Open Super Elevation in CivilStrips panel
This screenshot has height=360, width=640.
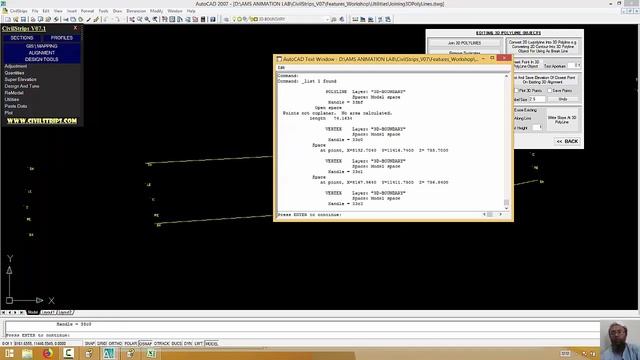click(x=20, y=79)
